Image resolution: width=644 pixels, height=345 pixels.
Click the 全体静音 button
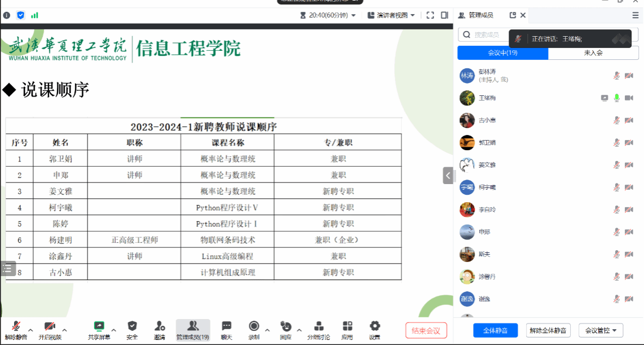point(494,330)
